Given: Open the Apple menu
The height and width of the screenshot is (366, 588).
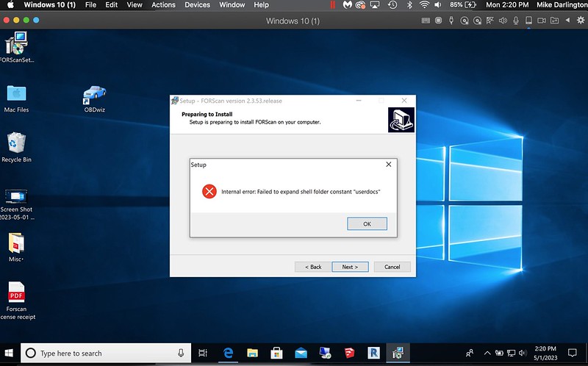Looking at the screenshot, I should pos(10,5).
